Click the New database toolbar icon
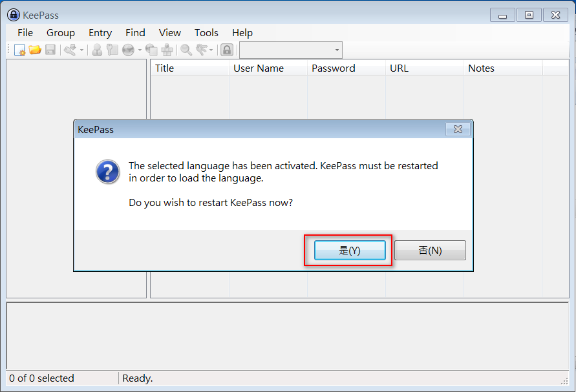The width and height of the screenshot is (576, 392). click(19, 50)
